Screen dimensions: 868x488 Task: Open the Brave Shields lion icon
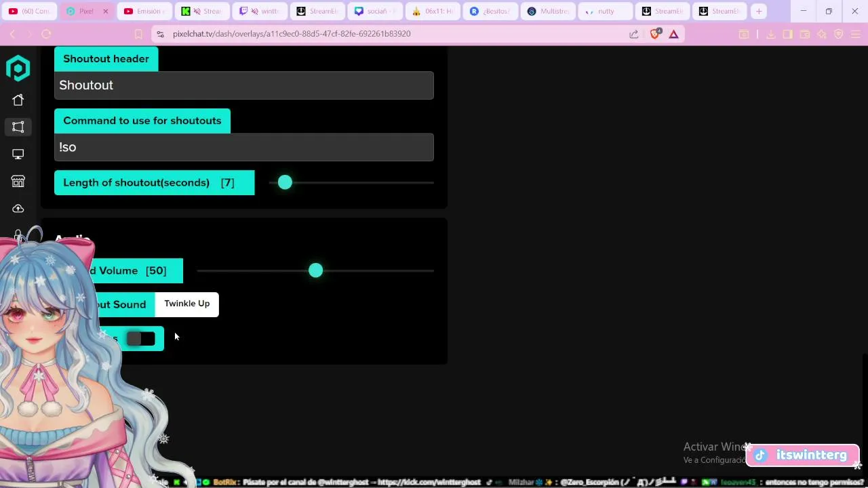pyautogui.click(x=655, y=33)
